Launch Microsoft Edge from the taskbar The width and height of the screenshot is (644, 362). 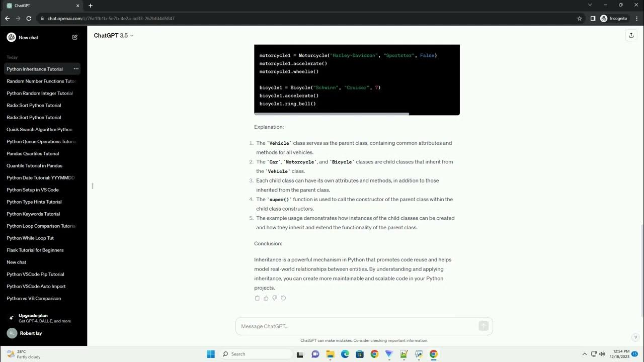pos(345,354)
